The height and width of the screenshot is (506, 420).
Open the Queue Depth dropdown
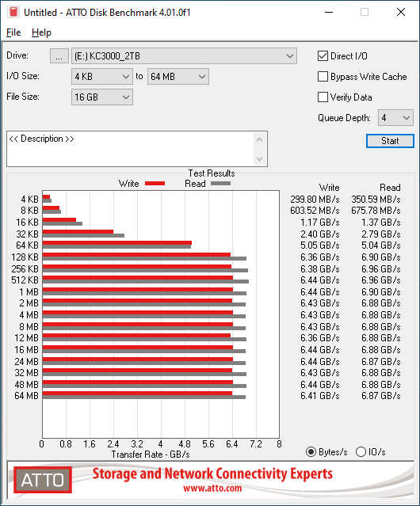click(x=395, y=118)
